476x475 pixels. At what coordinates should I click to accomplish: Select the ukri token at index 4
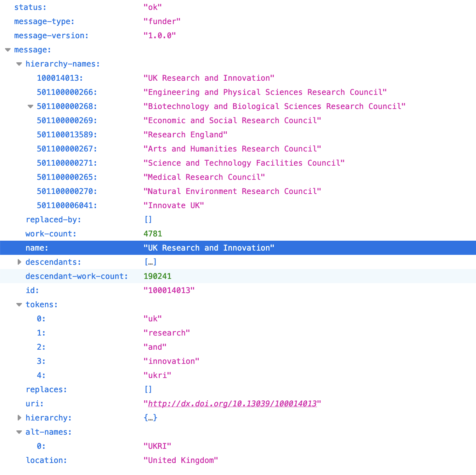(x=157, y=375)
